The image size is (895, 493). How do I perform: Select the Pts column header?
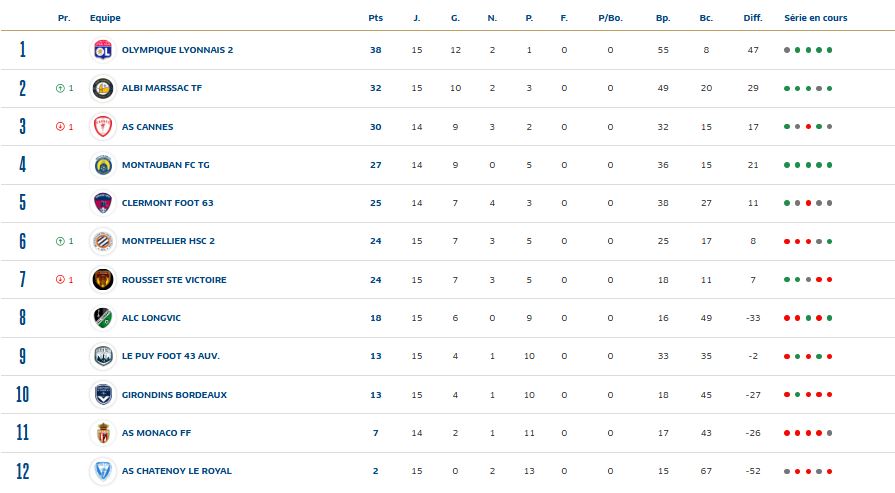[x=376, y=18]
